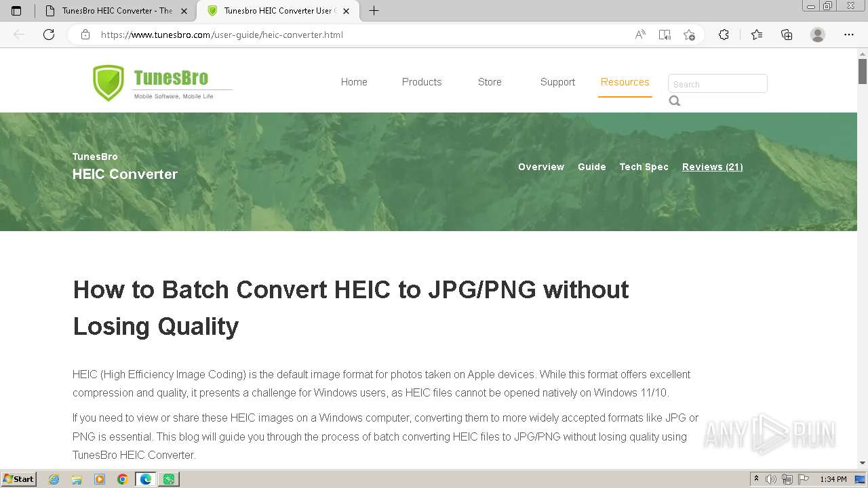Click the 'How to Batch Convert HEIC' heading
Image resolution: width=868 pixels, height=488 pixels.
[x=351, y=308]
